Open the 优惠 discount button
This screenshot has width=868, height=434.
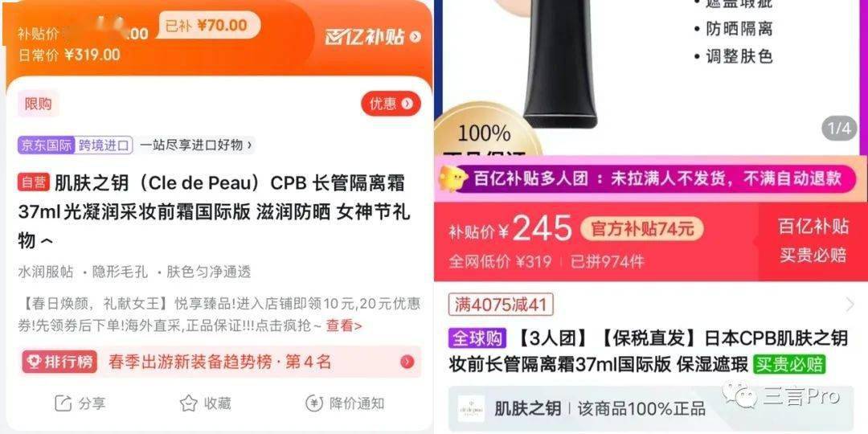click(x=391, y=104)
